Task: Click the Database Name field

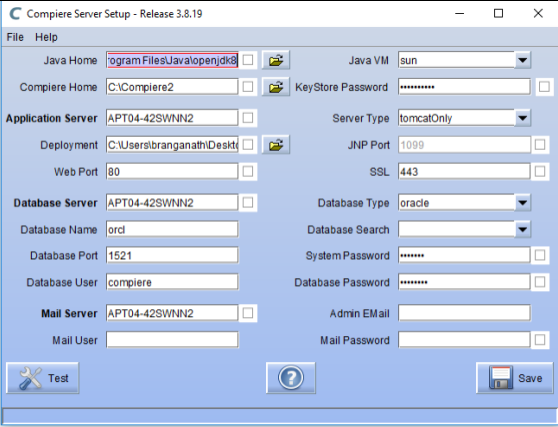Action: point(172,230)
